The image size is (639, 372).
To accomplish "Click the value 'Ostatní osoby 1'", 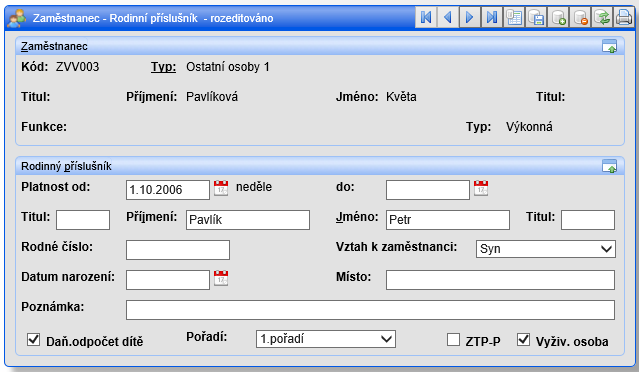I will pos(228,67).
